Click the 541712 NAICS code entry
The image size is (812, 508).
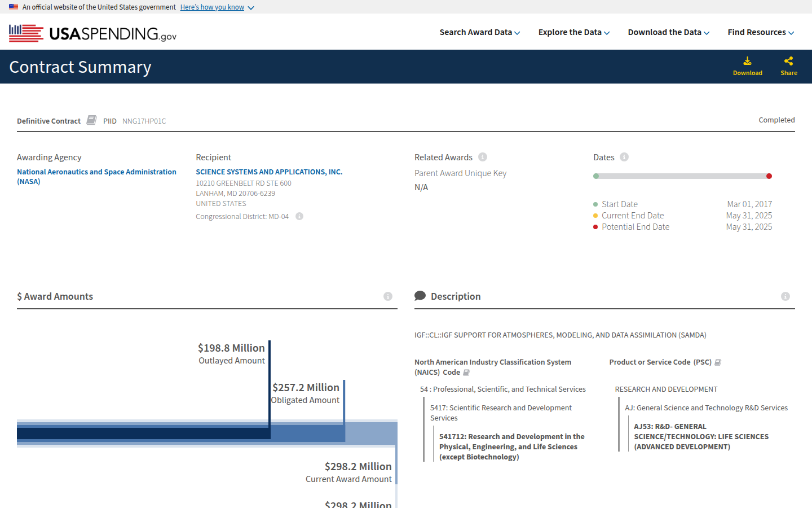pyautogui.click(x=512, y=446)
